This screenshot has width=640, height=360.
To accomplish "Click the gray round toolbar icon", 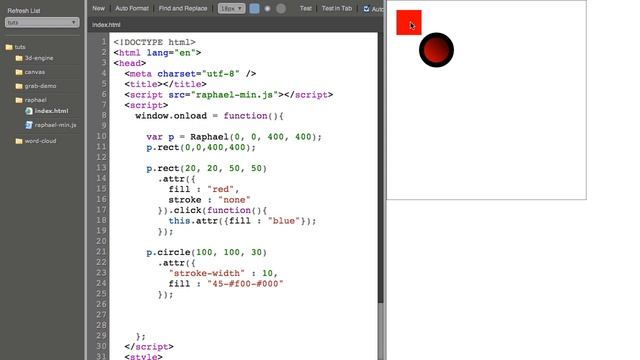I will click(281, 9).
